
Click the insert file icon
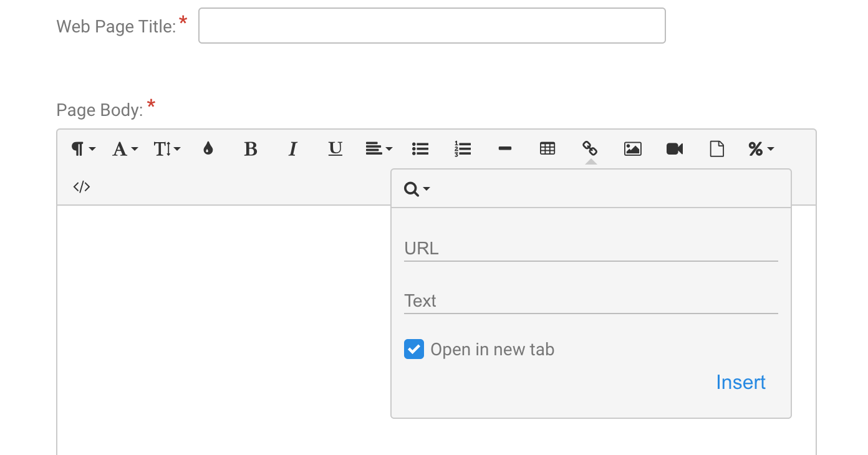pyautogui.click(x=717, y=149)
